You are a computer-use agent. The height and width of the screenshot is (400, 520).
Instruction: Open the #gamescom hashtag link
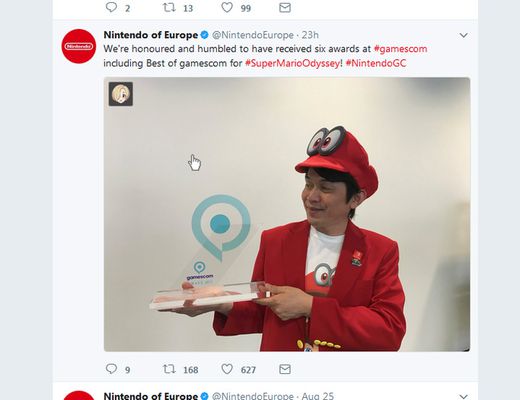point(400,49)
